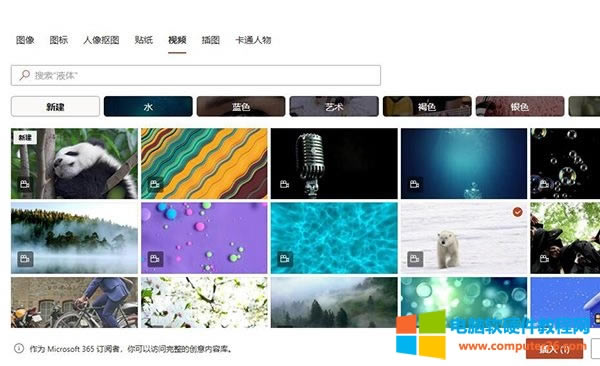Open the 图标 tab

59,40
